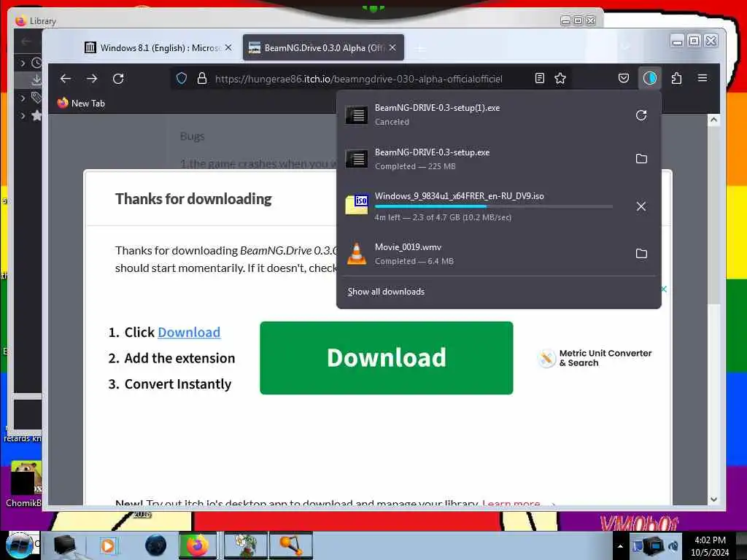This screenshot has width=747, height=560.
Task: Expand the History item in Library window
Action: (23, 63)
